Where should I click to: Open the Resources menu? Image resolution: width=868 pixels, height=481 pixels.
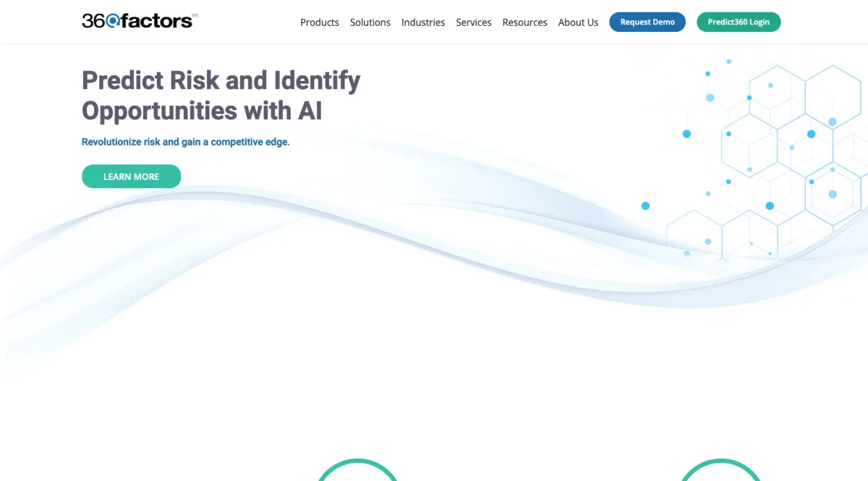pyautogui.click(x=525, y=22)
